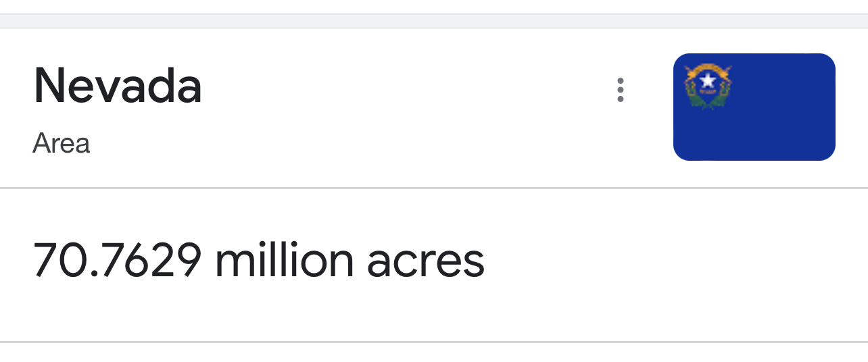Click the divider line below Area
This screenshot has height=362, width=868.
[434, 188]
